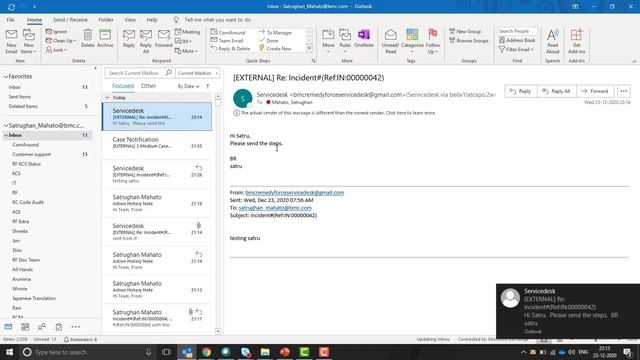Reply with a Meeting
Screen dimensions: 640x360
pyautogui.click(x=187, y=31)
